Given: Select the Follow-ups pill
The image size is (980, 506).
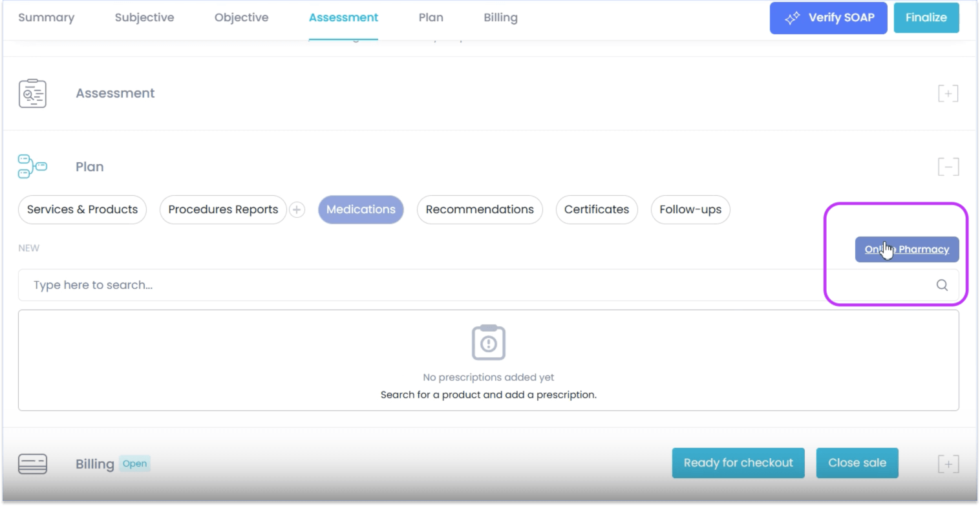Looking at the screenshot, I should [x=690, y=209].
